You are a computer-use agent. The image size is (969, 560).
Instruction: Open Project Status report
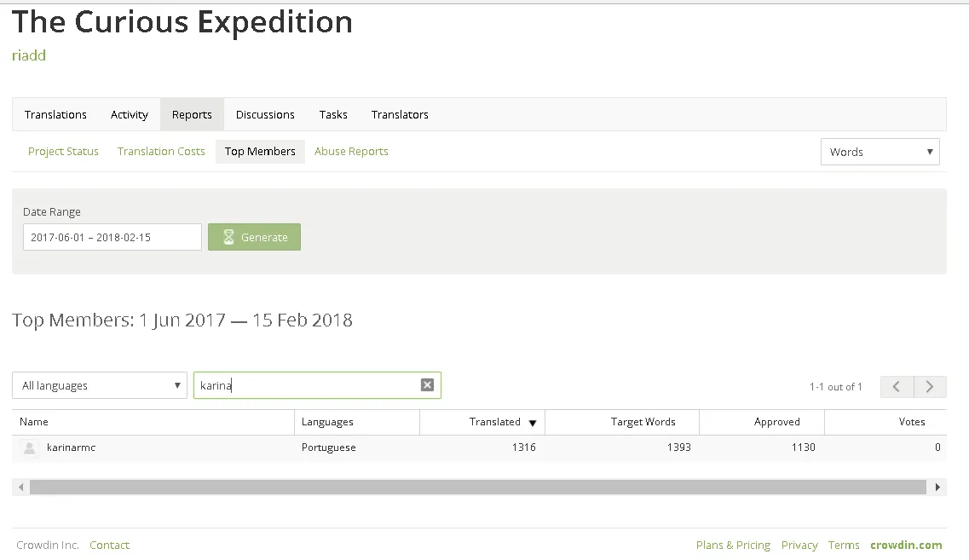63,152
